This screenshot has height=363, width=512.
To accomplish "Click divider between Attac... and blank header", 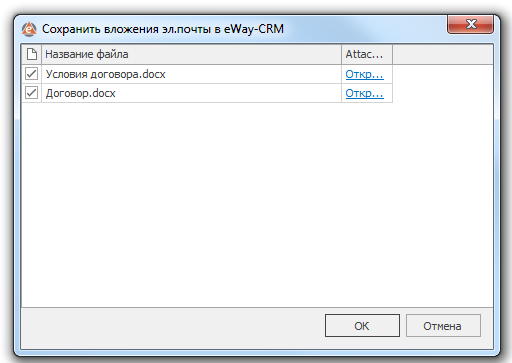I will pos(393,54).
